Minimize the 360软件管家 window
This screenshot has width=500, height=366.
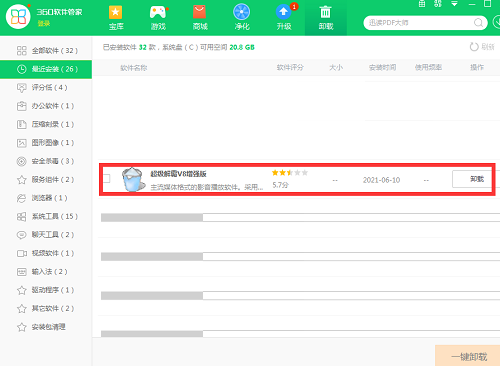[472, 4]
